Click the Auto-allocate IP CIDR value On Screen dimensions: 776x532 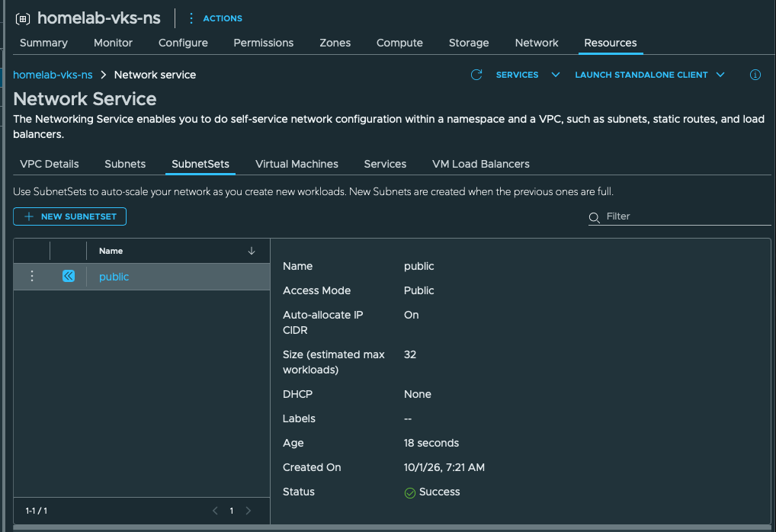tap(412, 315)
